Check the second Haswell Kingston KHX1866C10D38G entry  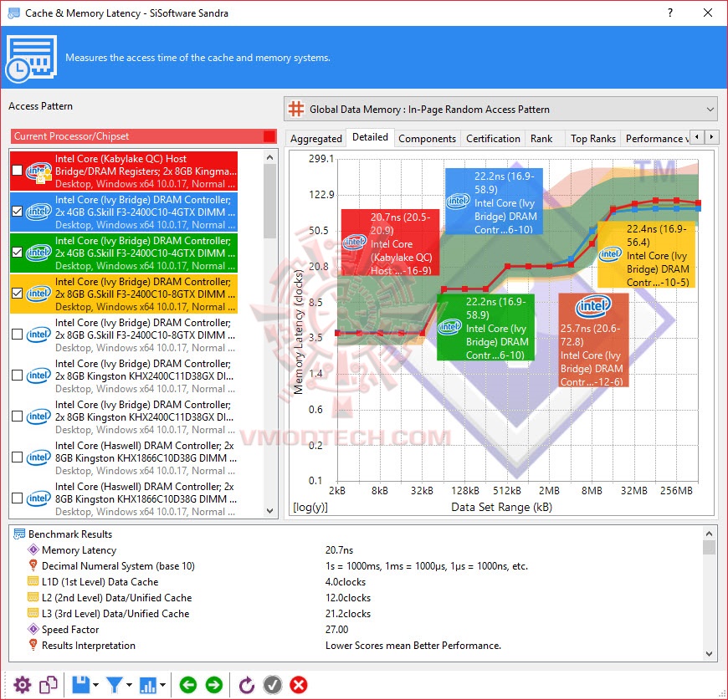pos(18,498)
